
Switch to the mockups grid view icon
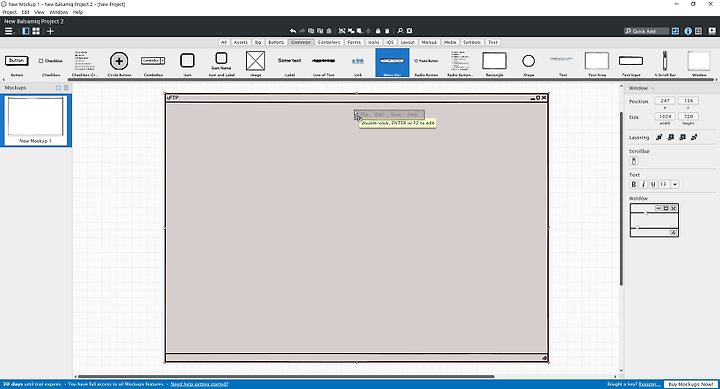(x=36, y=31)
